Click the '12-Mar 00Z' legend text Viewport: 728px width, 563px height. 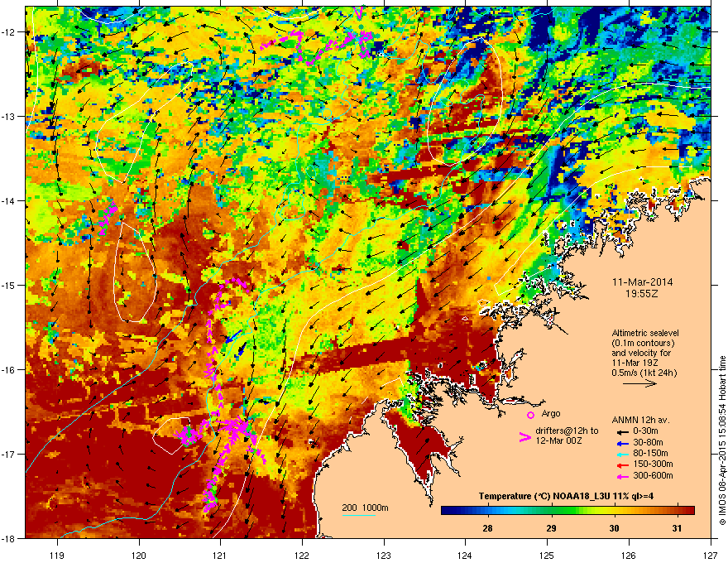tap(558, 440)
